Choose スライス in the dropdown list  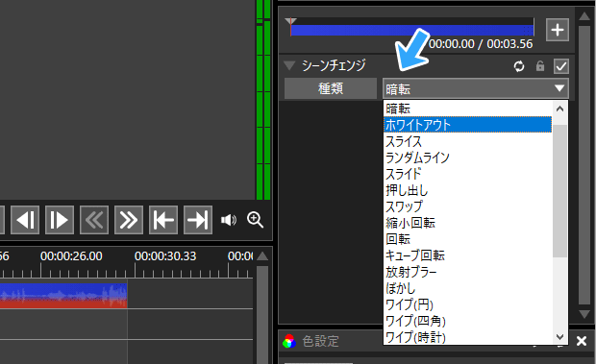click(x=467, y=141)
